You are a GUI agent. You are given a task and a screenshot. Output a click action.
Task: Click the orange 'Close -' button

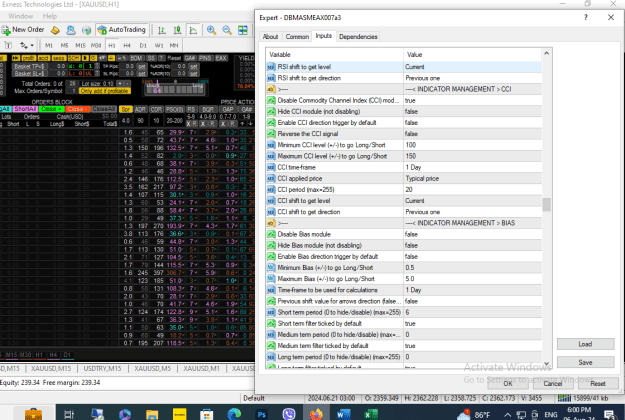78,109
